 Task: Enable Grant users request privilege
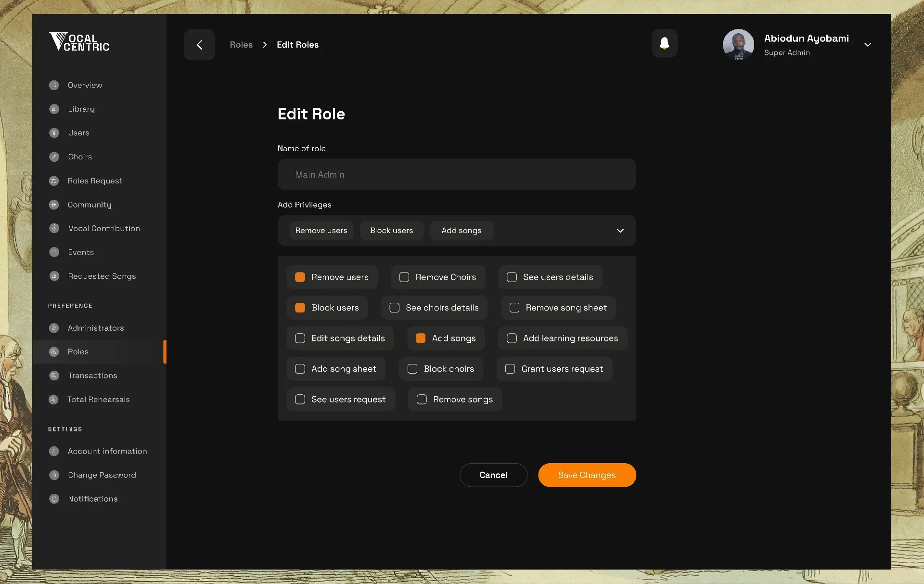[510, 369]
